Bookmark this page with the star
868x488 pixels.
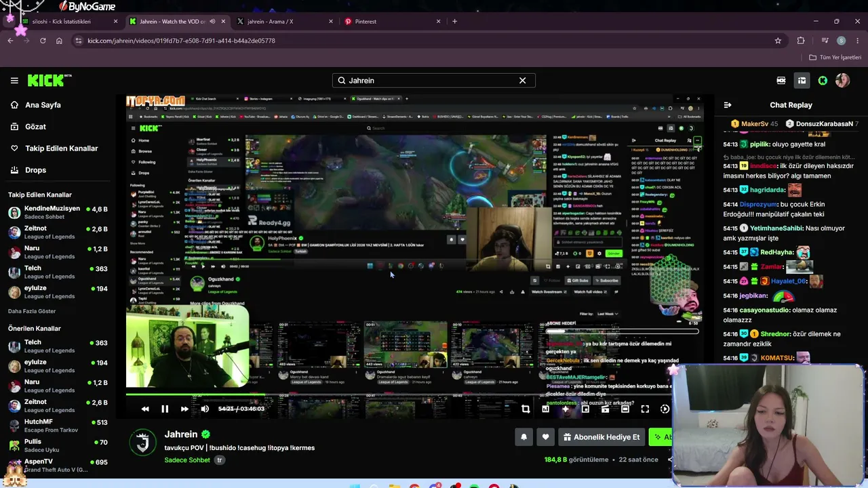coord(778,41)
